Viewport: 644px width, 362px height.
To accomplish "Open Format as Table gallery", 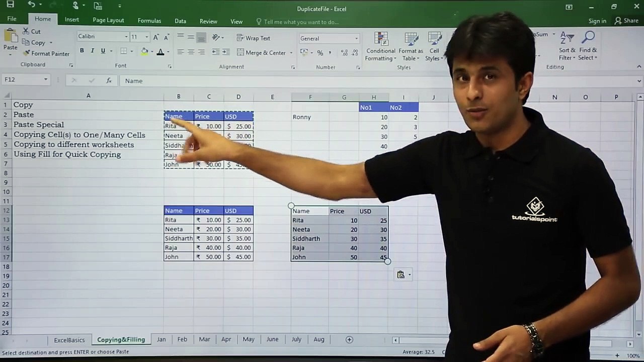I will (411, 46).
